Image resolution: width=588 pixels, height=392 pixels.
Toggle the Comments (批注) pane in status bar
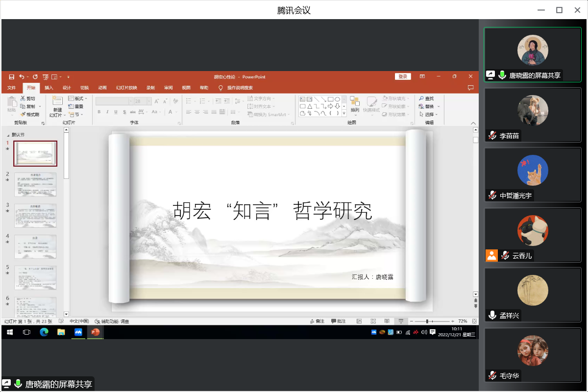[x=338, y=321]
